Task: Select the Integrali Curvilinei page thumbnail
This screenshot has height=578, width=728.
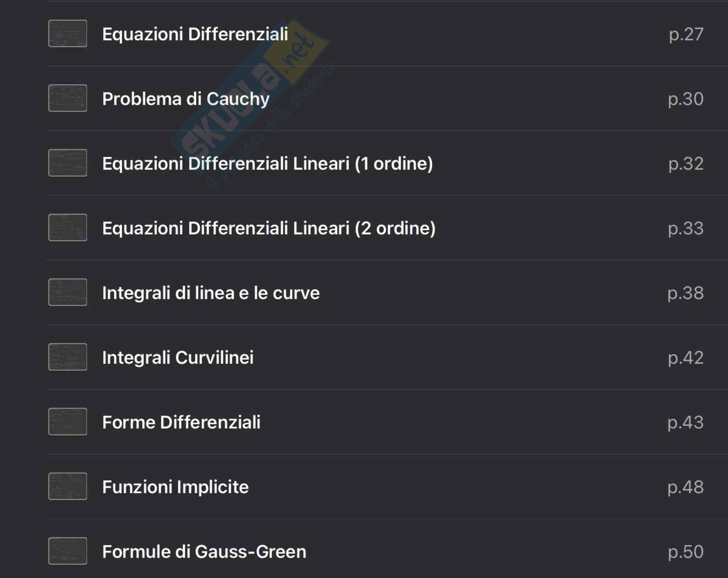Action: (68, 357)
